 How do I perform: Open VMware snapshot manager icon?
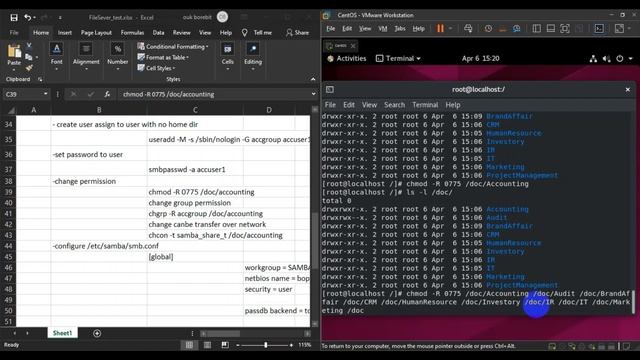click(517, 29)
